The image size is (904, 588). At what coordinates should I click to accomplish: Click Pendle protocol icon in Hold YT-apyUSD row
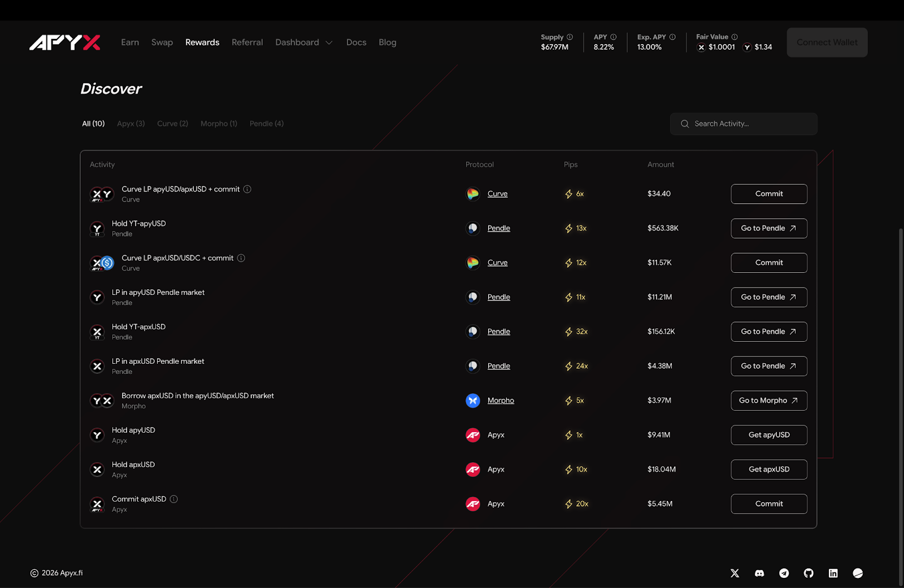pyautogui.click(x=473, y=228)
